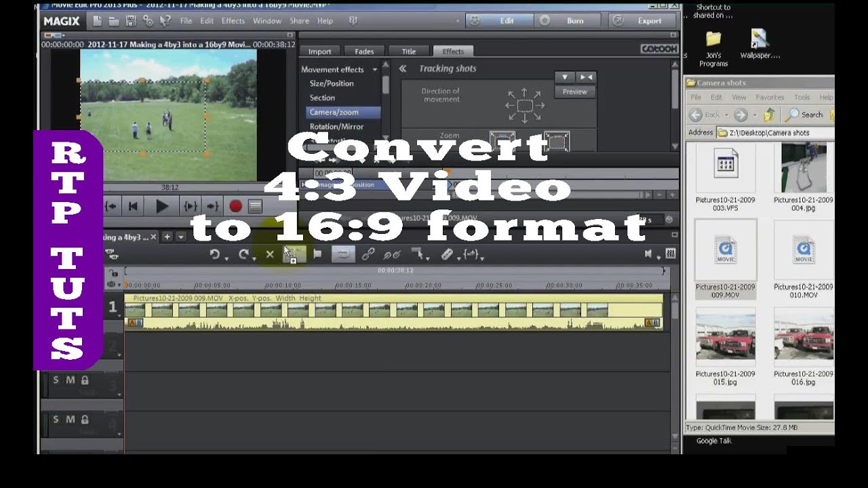Solo track 3 with S button
The width and height of the screenshot is (868, 488).
[x=56, y=380]
